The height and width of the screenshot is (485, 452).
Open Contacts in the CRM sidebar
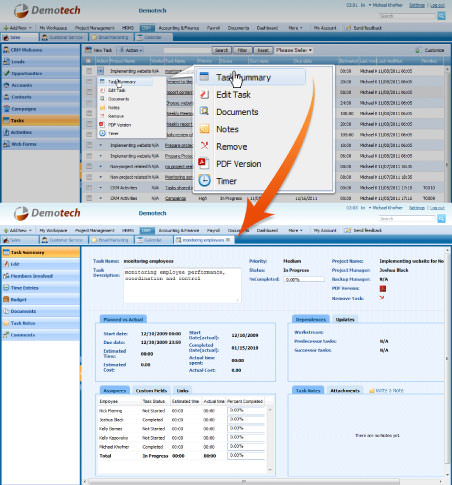[40, 97]
